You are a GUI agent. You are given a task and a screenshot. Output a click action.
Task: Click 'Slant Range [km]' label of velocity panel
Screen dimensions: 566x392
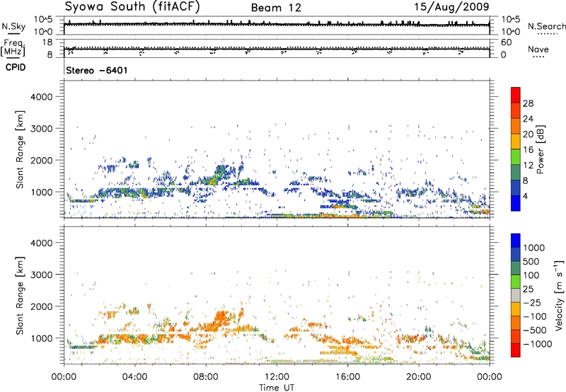coord(20,295)
